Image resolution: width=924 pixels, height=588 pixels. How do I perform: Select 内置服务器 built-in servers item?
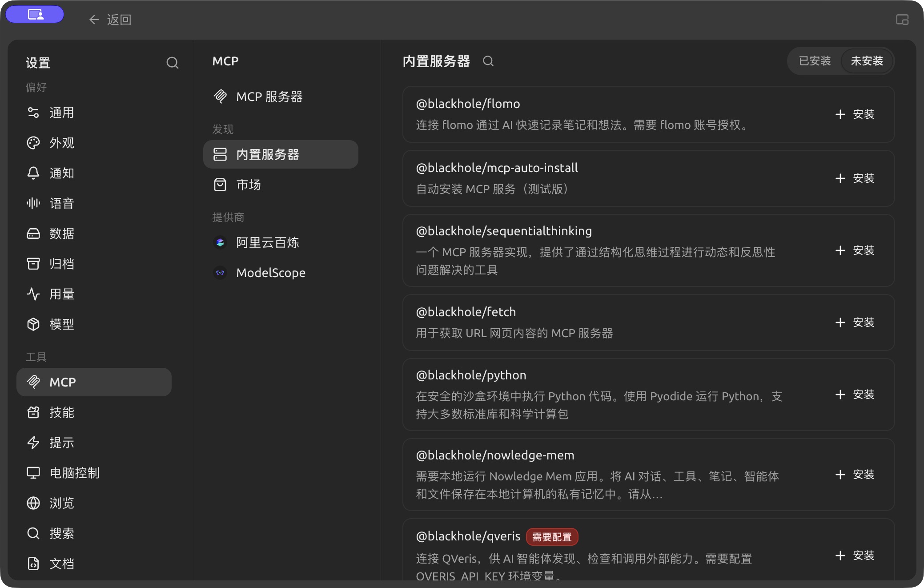click(281, 154)
